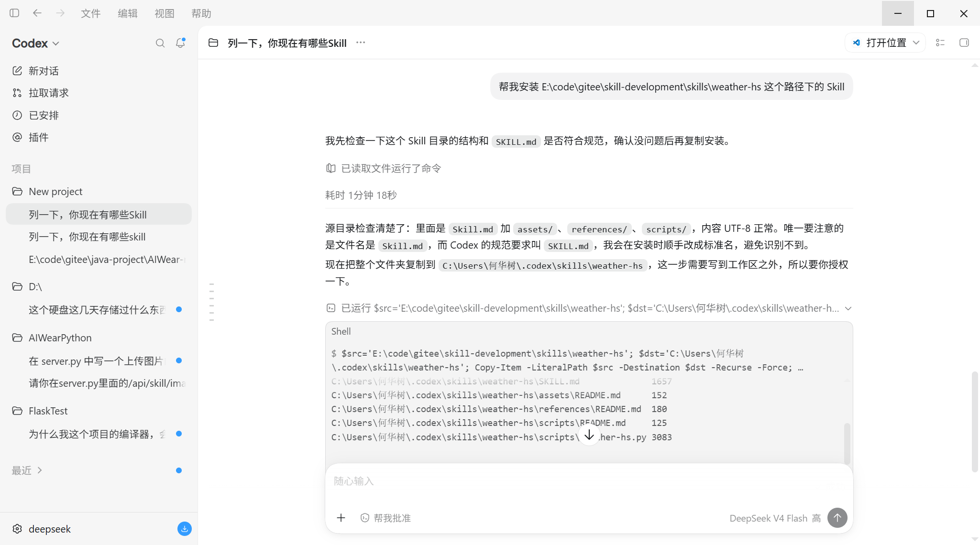
Task: Click the plus attach button
Action: click(x=341, y=518)
